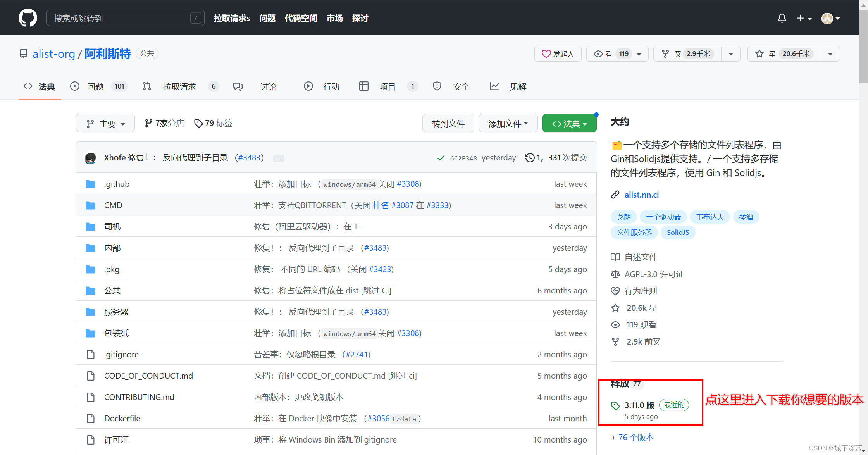Switch to the 项目 tab
The image size is (868, 455).
(388, 86)
